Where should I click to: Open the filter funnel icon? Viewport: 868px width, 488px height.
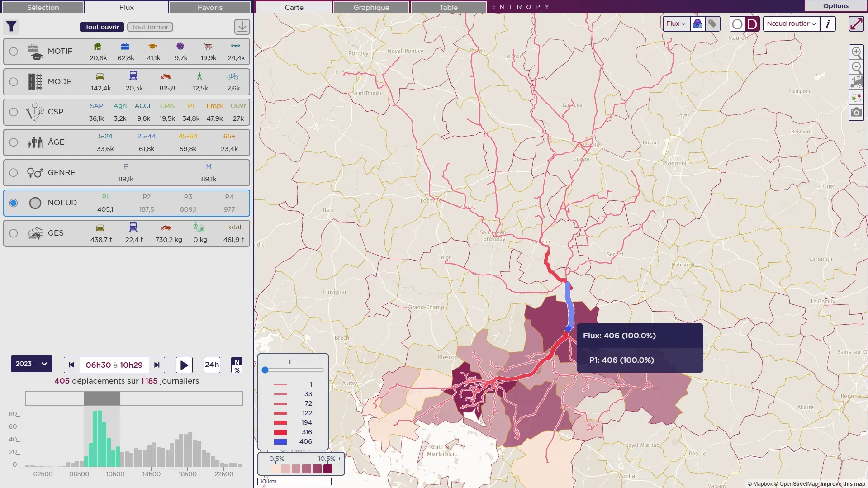(11, 27)
